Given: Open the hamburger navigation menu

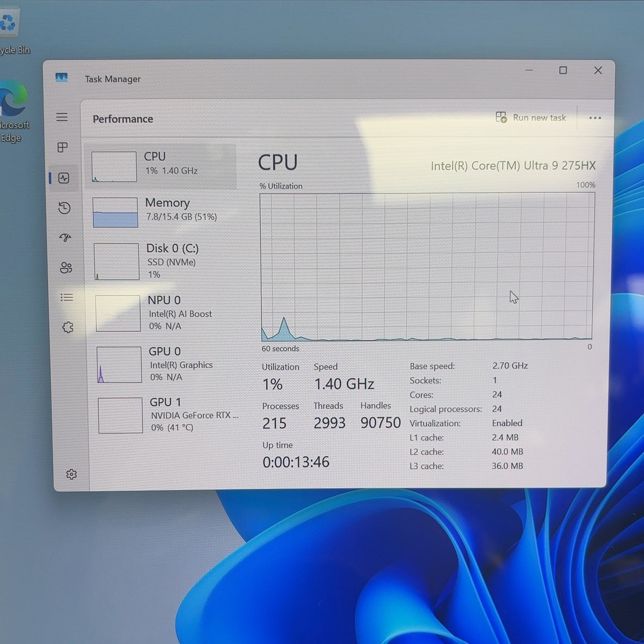Looking at the screenshot, I should (62, 117).
